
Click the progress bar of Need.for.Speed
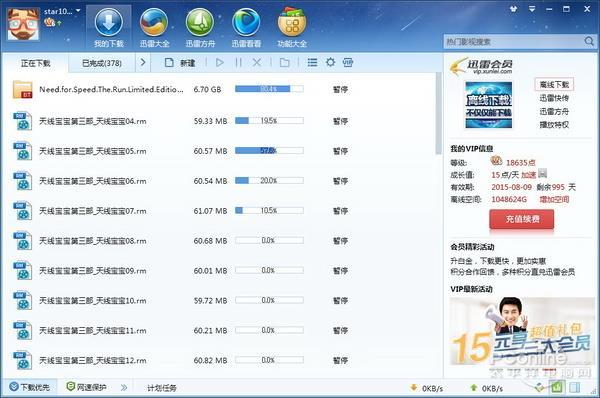click(269, 89)
